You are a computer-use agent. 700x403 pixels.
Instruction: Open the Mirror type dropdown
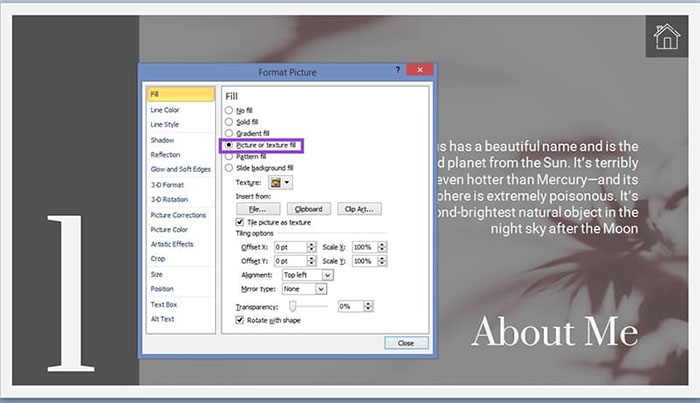[321, 289]
